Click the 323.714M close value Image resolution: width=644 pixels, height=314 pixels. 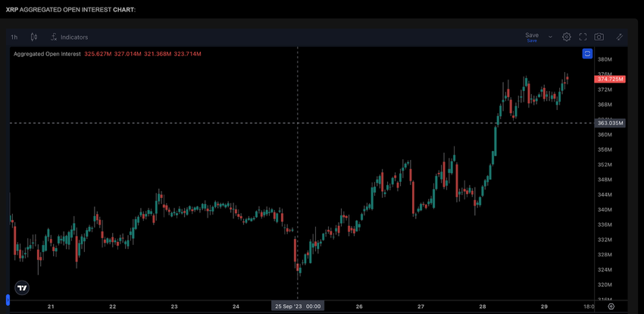point(187,54)
